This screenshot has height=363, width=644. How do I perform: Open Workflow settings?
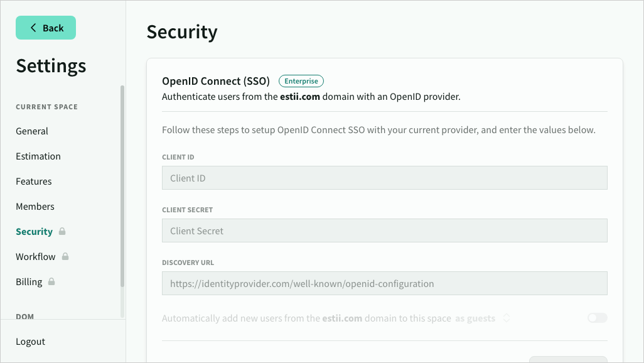(36, 257)
